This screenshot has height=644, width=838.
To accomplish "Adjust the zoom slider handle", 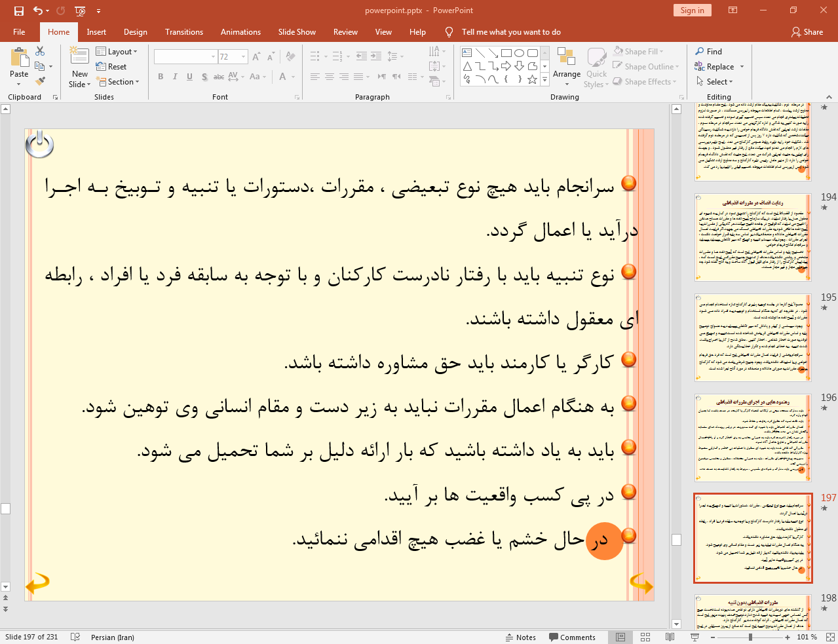I will pos(750,637).
